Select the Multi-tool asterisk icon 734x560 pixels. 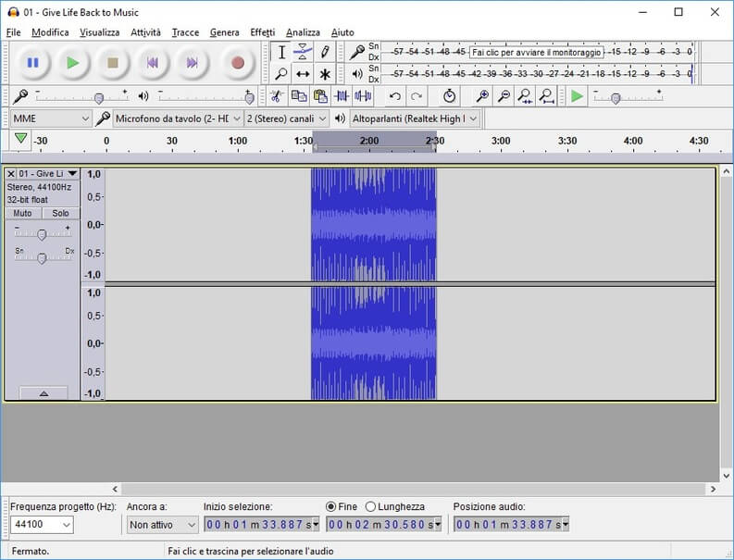coord(325,73)
